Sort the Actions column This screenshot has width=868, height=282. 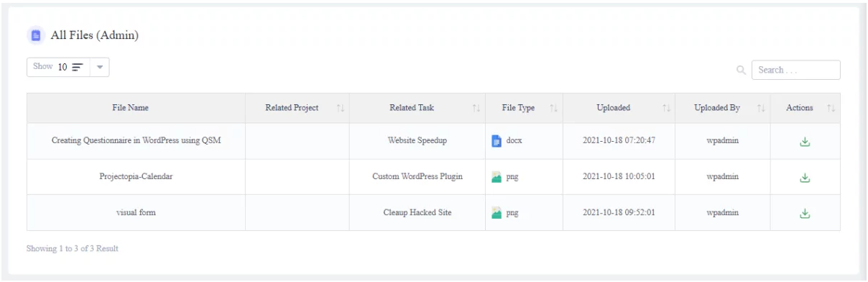point(831,109)
